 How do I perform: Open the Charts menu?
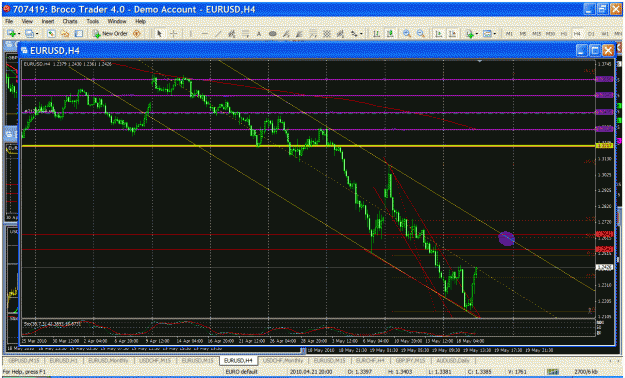70,22
